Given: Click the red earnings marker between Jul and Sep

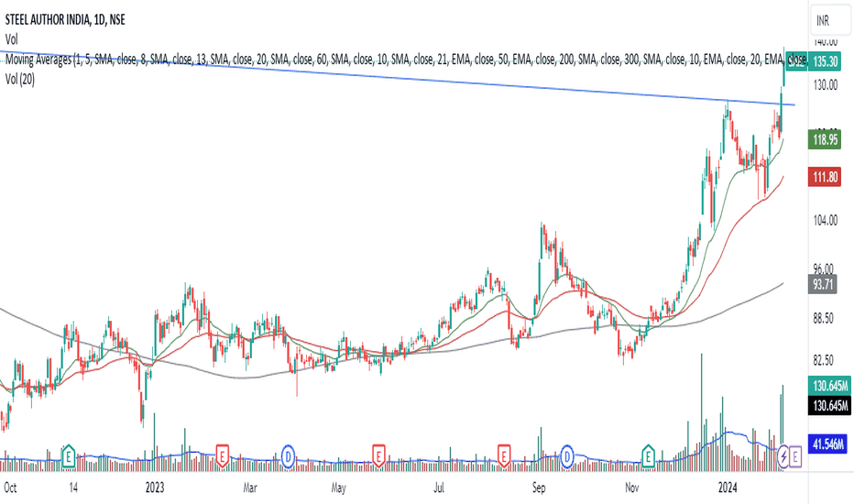Looking at the screenshot, I should click(504, 456).
